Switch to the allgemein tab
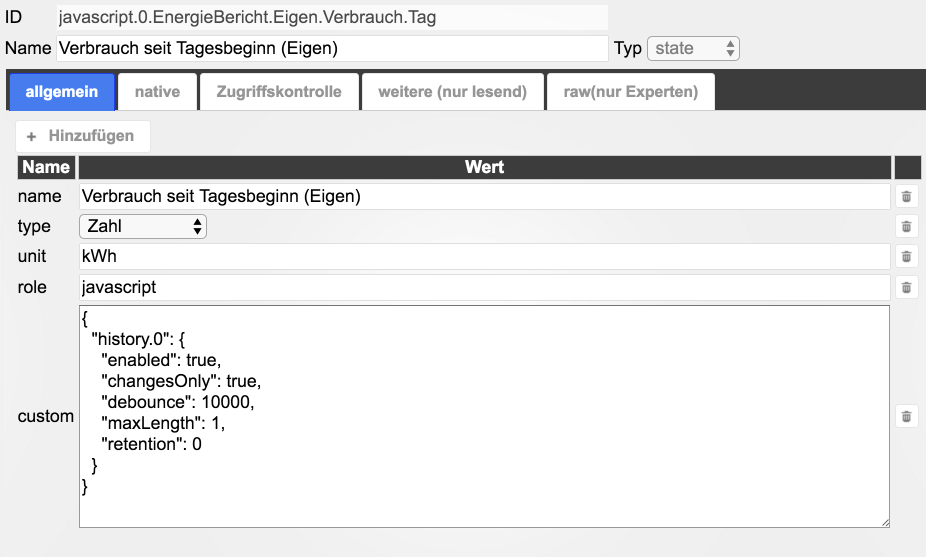Viewport: 926px width, 557px height. pos(62,92)
